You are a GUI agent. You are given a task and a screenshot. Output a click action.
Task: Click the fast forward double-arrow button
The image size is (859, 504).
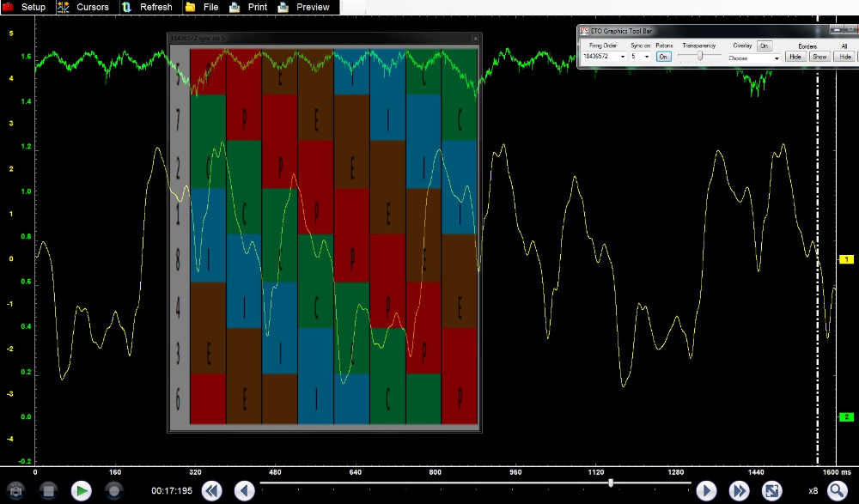[x=739, y=490]
